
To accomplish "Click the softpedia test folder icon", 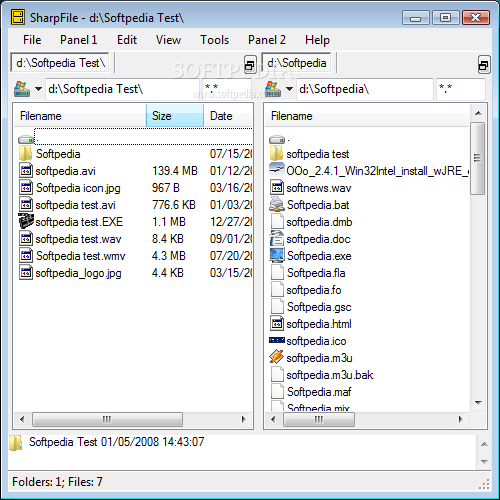I will (x=276, y=154).
